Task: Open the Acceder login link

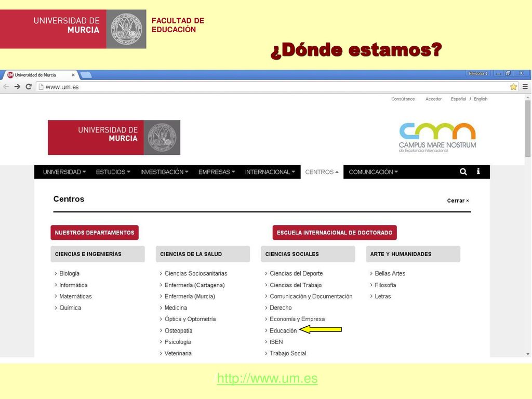Action: pyautogui.click(x=434, y=99)
